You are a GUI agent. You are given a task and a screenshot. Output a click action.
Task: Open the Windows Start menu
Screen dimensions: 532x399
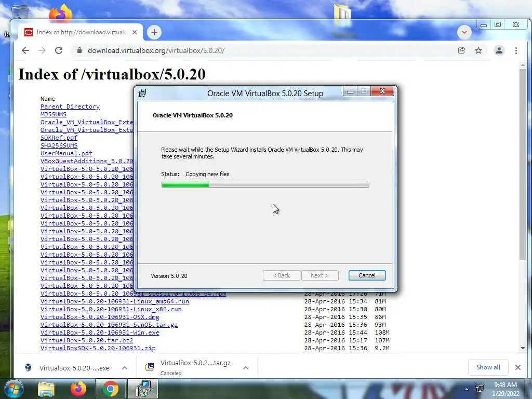14,389
